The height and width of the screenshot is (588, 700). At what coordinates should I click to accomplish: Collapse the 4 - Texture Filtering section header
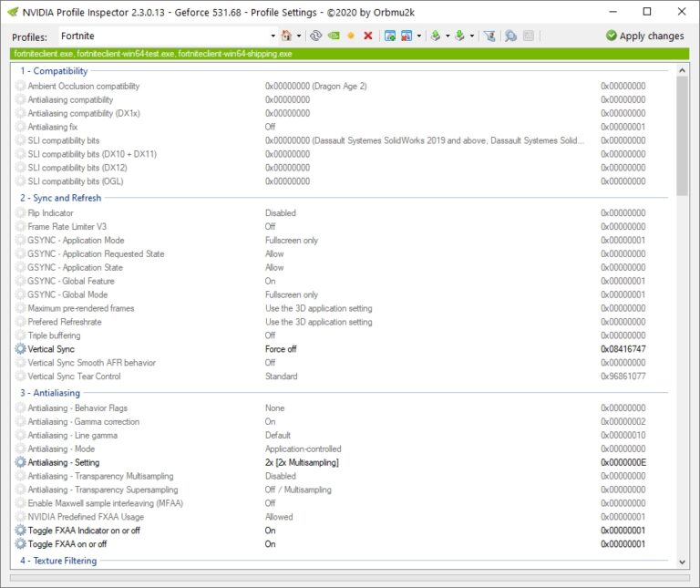58,561
